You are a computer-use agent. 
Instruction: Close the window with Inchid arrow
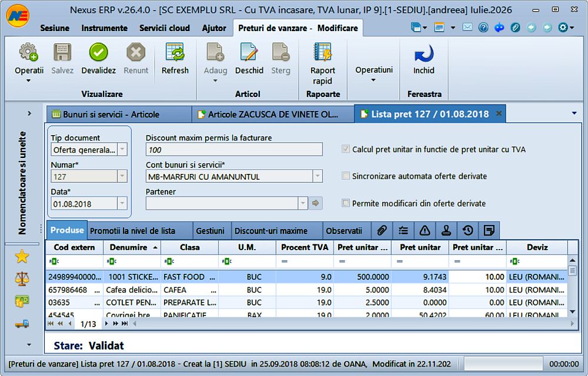pos(424,53)
